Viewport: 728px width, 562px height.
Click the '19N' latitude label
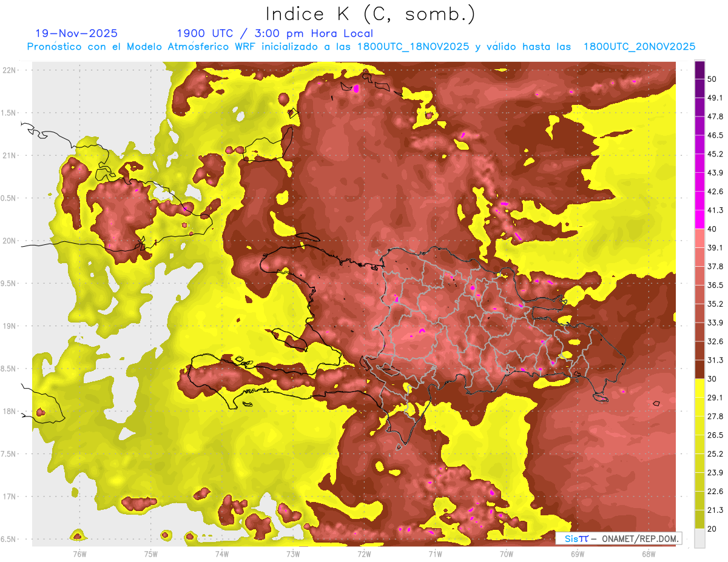point(8,326)
